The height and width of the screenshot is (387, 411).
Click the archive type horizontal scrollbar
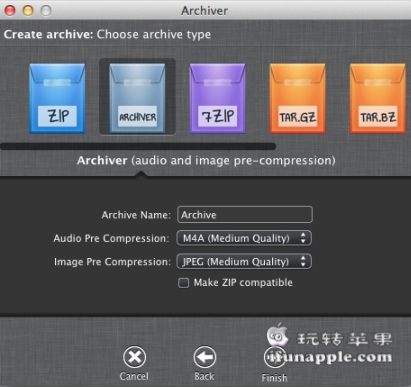coord(138,146)
